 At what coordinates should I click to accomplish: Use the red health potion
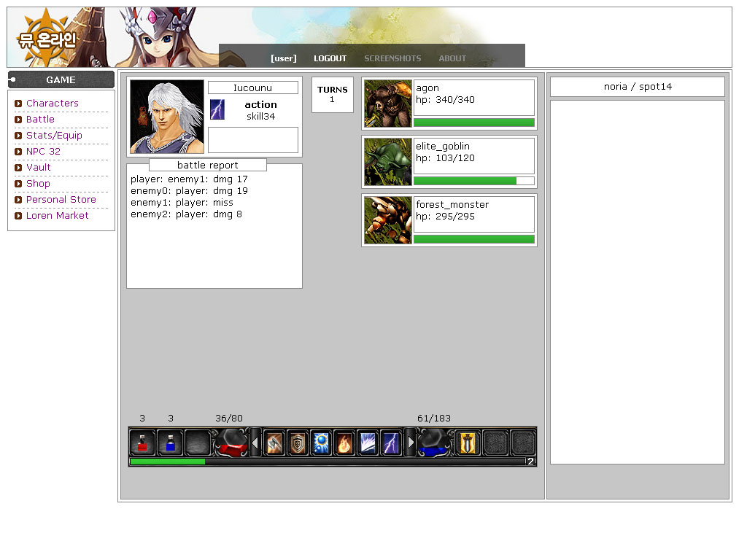[142, 443]
